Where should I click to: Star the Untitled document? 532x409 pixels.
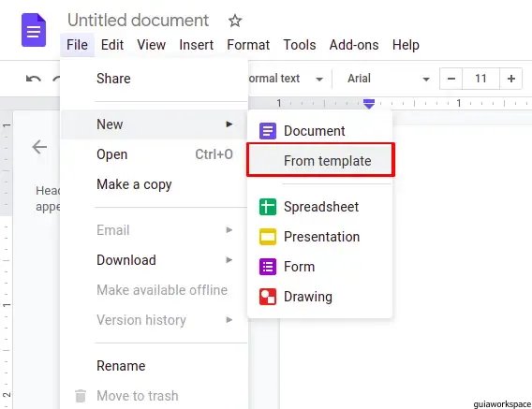(x=235, y=21)
